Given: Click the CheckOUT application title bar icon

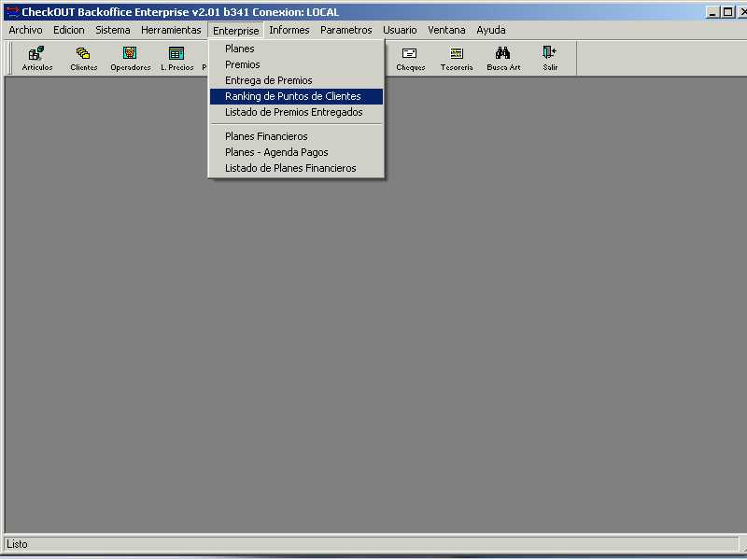Looking at the screenshot, I should 11,12.
